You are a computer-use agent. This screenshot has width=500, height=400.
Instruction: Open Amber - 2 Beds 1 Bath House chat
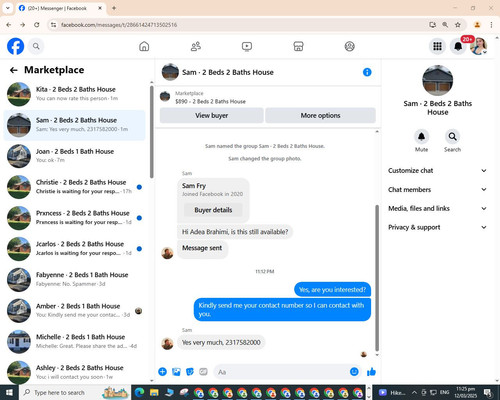(x=75, y=310)
